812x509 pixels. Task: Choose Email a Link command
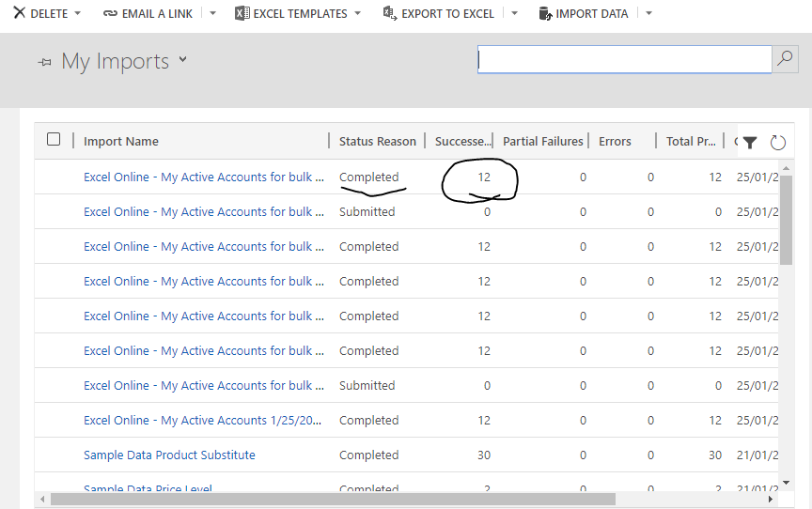(x=157, y=13)
